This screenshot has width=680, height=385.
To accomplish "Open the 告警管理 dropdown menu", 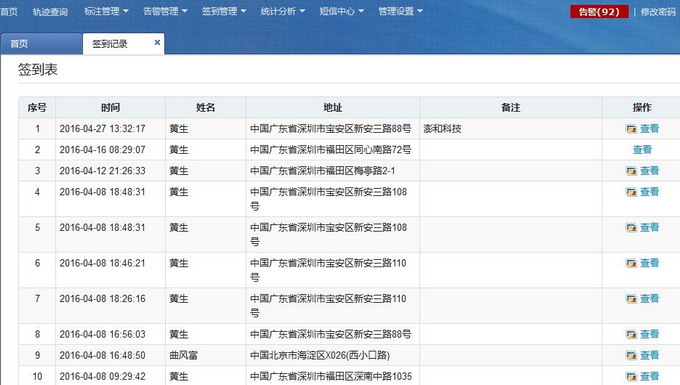I will (x=165, y=11).
